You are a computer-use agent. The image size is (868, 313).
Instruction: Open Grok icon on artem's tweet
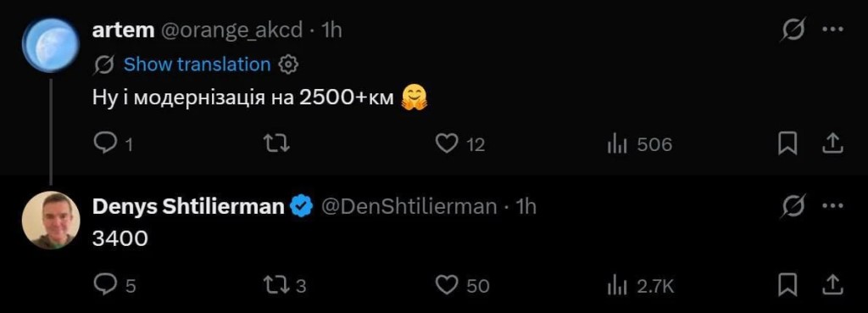pos(793,30)
